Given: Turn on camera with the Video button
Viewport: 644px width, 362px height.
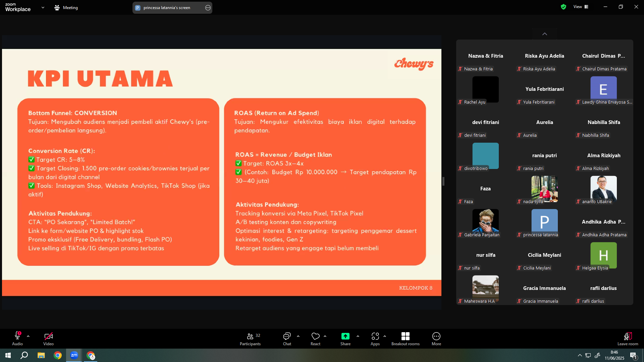Looking at the screenshot, I should pyautogui.click(x=48, y=339).
